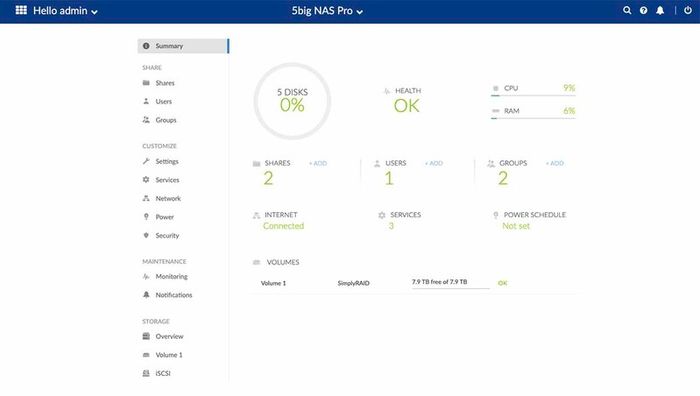Click + ADD next to SHARES

(x=318, y=164)
